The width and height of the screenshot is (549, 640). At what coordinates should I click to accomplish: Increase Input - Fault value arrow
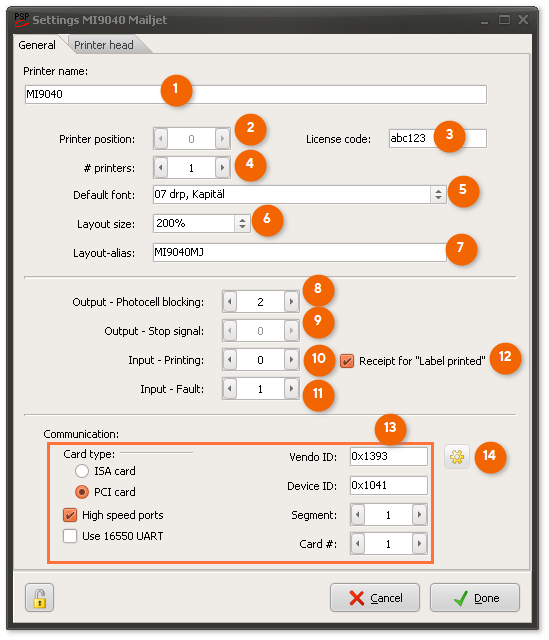pos(291,389)
